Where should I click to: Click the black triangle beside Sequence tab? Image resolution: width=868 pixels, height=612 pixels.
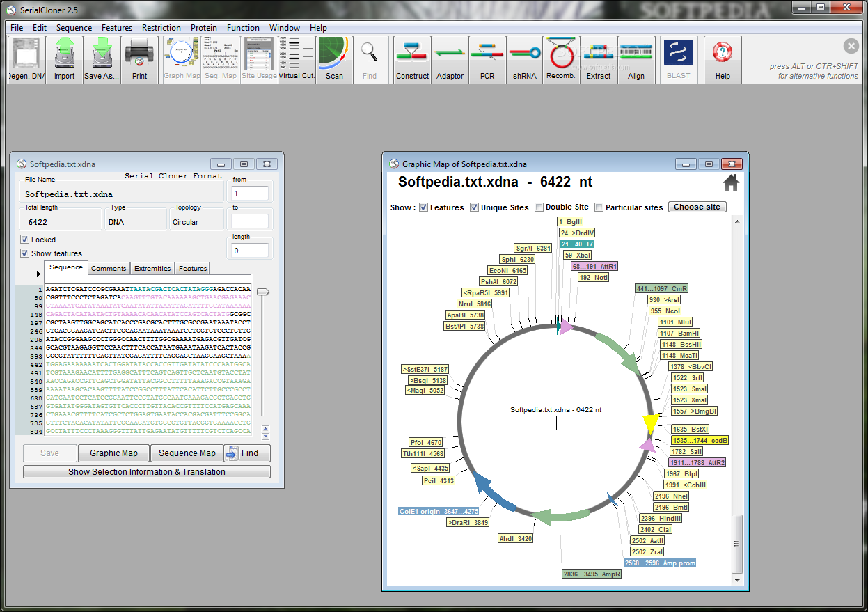[38, 274]
